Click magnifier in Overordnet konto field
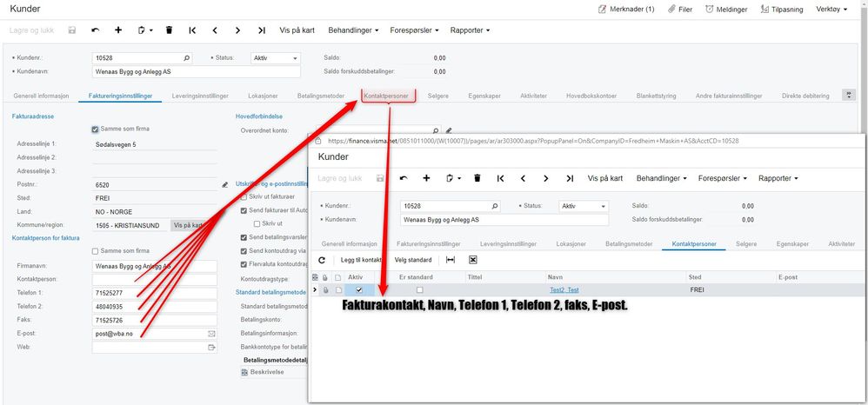868x405 pixels. (x=435, y=131)
